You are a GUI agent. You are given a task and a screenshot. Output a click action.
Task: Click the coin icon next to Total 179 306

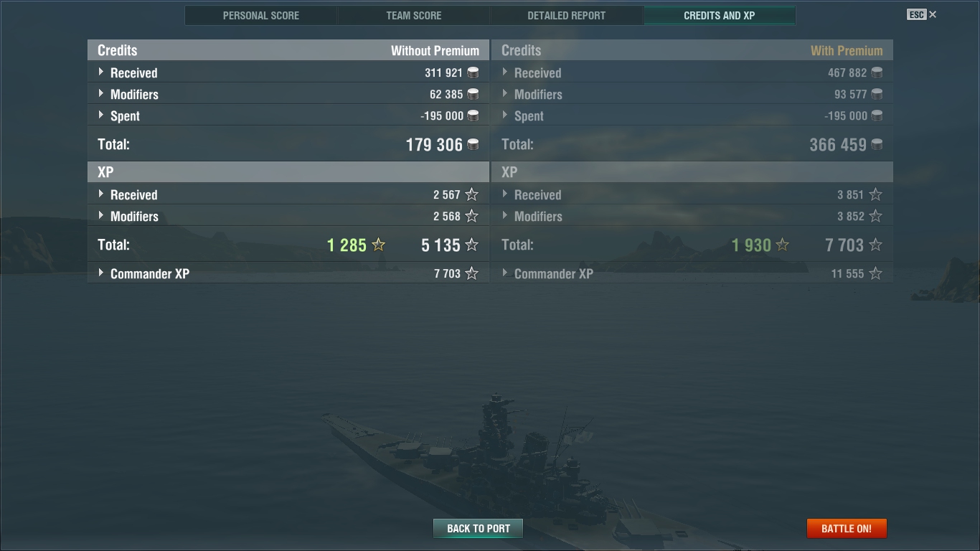point(473,144)
